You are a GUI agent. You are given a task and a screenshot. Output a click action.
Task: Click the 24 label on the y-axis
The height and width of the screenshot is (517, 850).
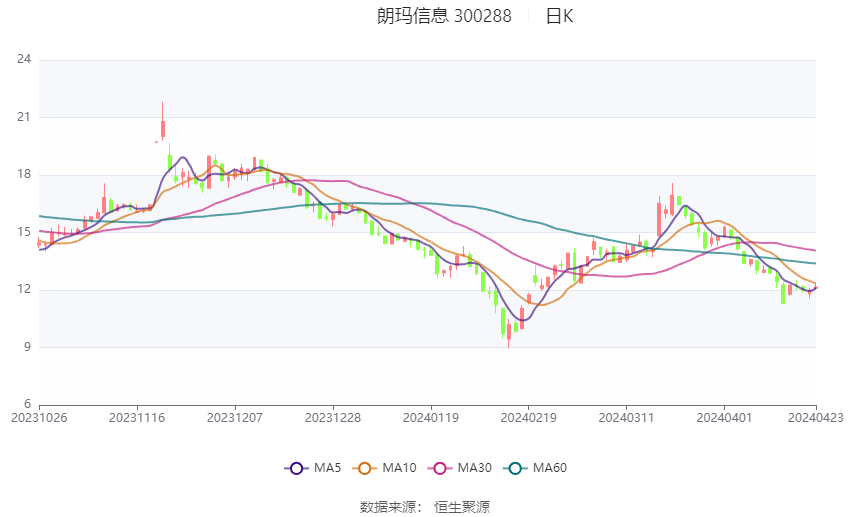(x=24, y=60)
